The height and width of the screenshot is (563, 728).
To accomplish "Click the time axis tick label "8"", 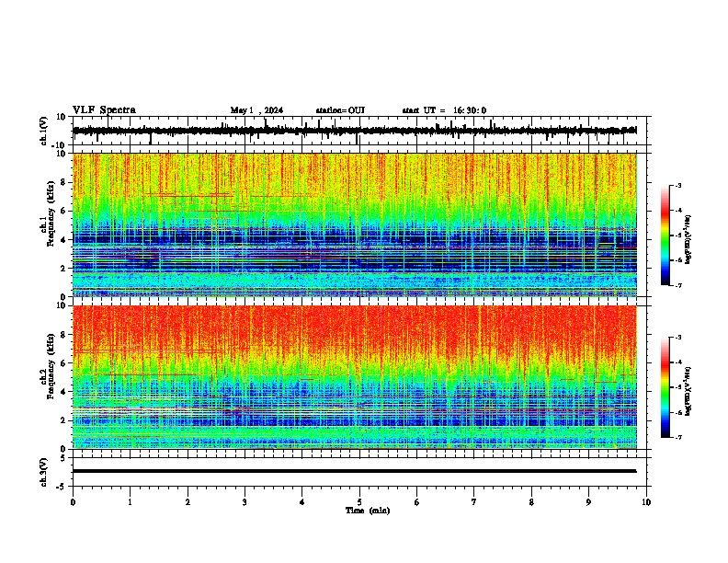I will [531, 502].
